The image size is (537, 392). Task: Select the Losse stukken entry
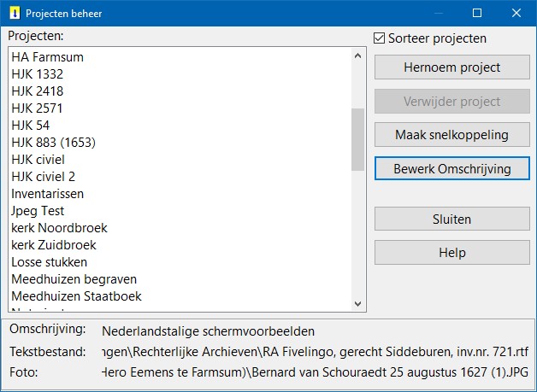click(50, 262)
